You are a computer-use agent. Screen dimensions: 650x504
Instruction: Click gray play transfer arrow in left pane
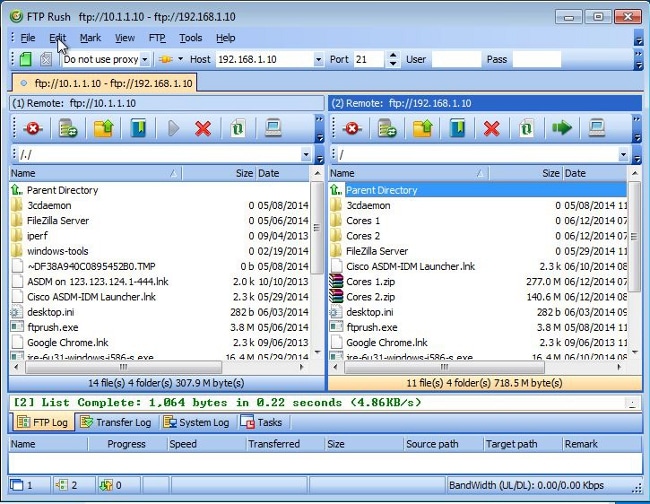[x=173, y=128]
